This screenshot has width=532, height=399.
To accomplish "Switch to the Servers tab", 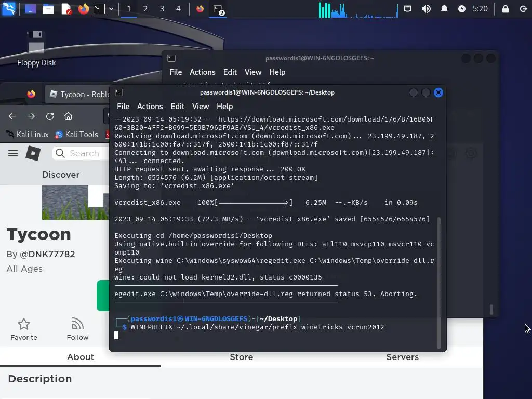I will click(x=403, y=357).
